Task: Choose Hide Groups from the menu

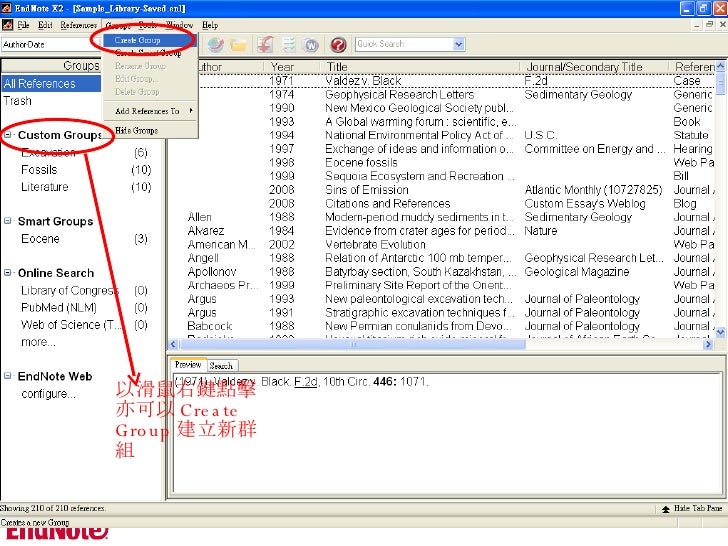Action: click(150, 130)
